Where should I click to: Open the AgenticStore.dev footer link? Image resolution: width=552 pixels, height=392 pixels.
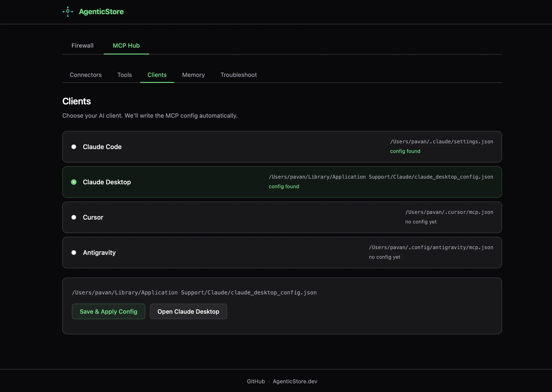point(295,381)
